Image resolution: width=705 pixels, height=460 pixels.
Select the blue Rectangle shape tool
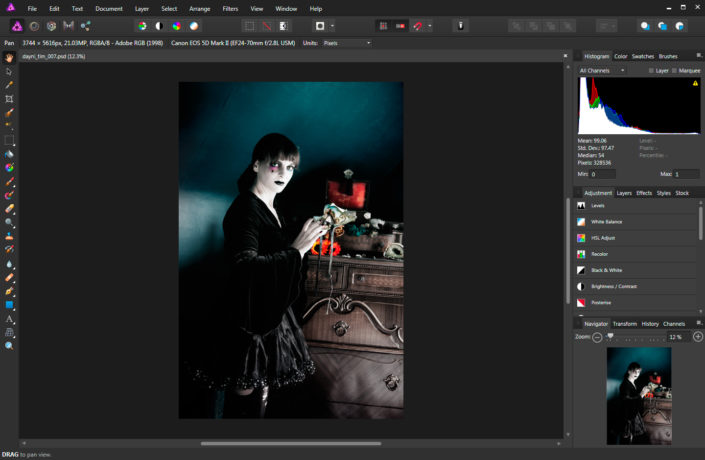pos(9,305)
